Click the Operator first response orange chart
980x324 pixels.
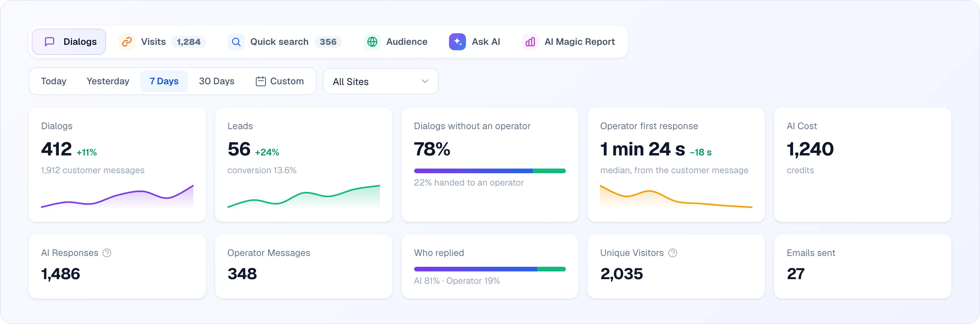click(676, 197)
